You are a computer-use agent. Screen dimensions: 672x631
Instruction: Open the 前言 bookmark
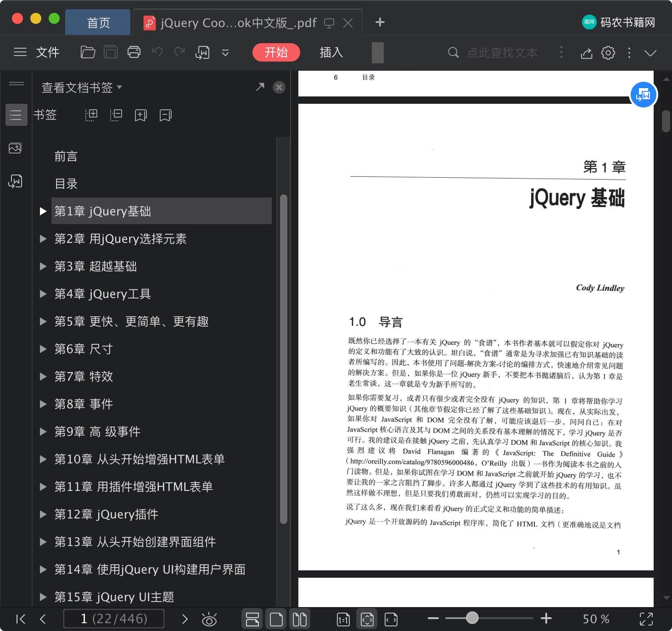[66, 156]
